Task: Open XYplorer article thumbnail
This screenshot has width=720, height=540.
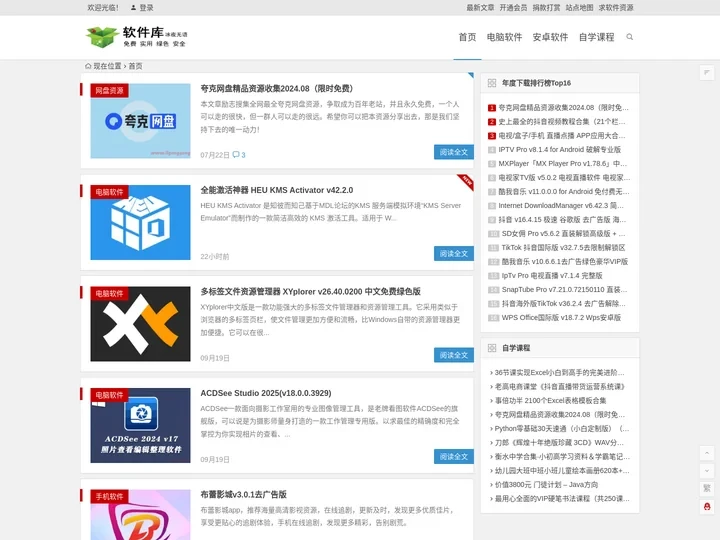Action: tap(141, 324)
